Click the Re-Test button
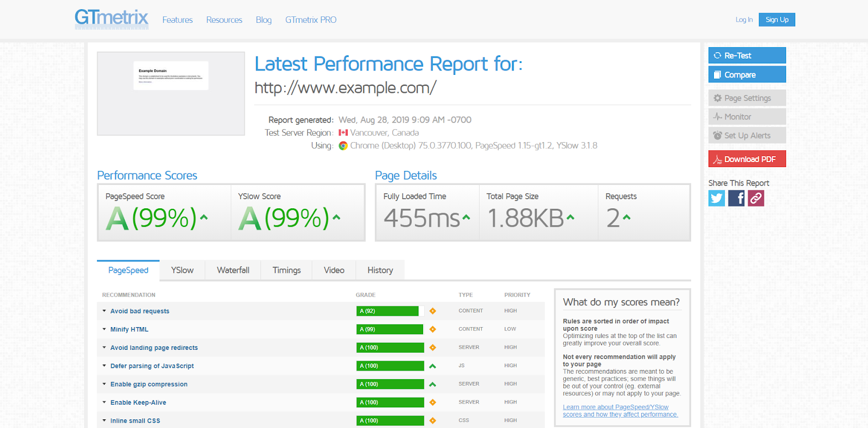This screenshot has height=428, width=868. (747, 55)
